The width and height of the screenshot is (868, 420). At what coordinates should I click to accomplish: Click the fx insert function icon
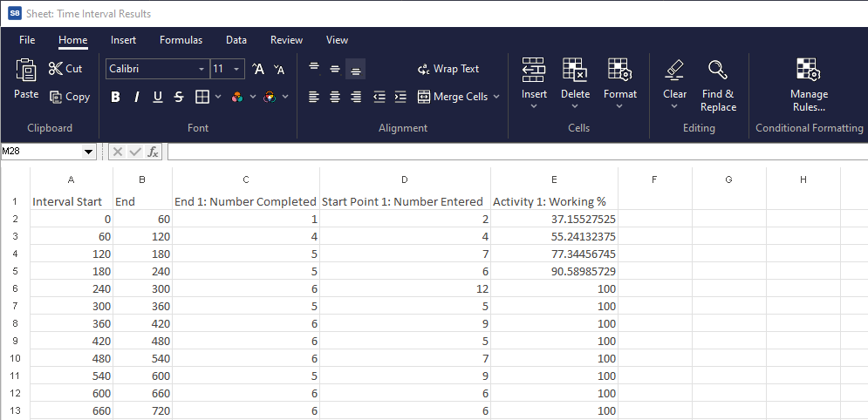click(x=153, y=152)
